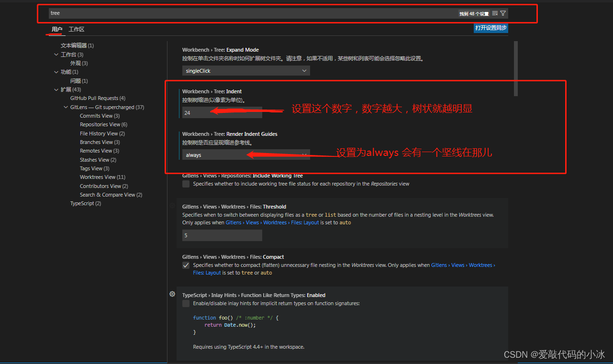Click the Worktrees Files Threshold field showing 5
Viewport: 613px width, 364px height.
point(222,235)
